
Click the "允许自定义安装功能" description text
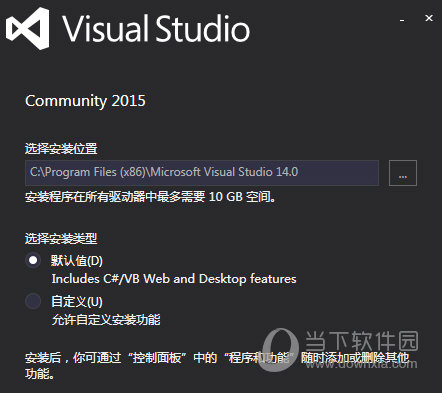106,320
